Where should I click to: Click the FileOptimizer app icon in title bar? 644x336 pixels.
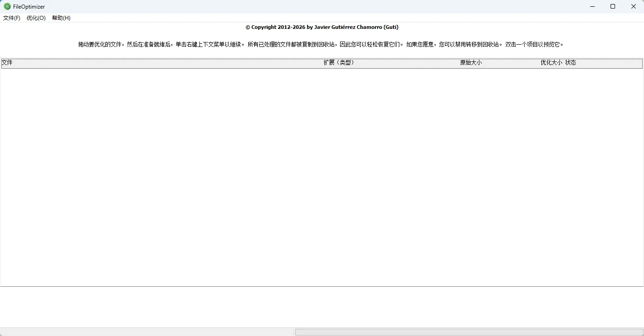pos(7,6)
